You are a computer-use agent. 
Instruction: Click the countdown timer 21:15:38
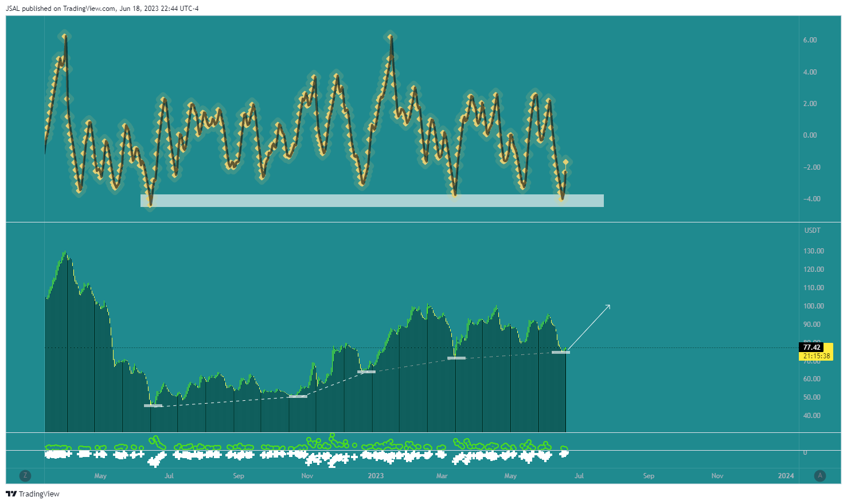(816, 356)
